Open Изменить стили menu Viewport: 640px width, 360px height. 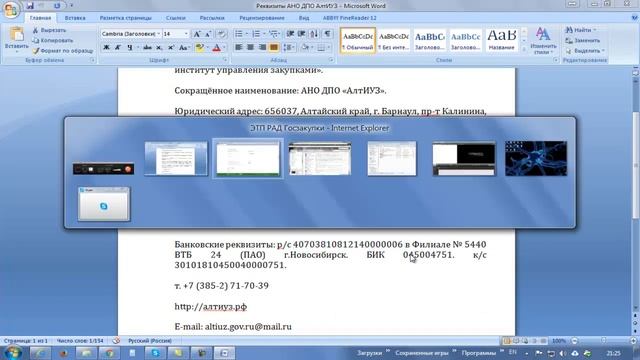(543, 40)
